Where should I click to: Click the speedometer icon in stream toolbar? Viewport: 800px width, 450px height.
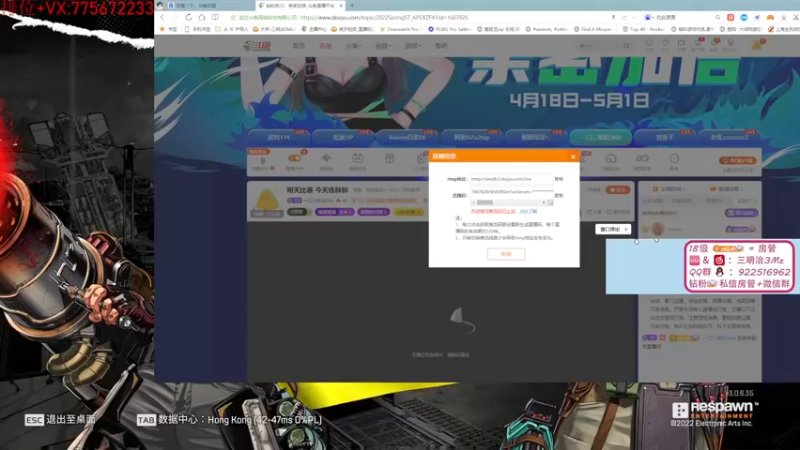coord(611,159)
